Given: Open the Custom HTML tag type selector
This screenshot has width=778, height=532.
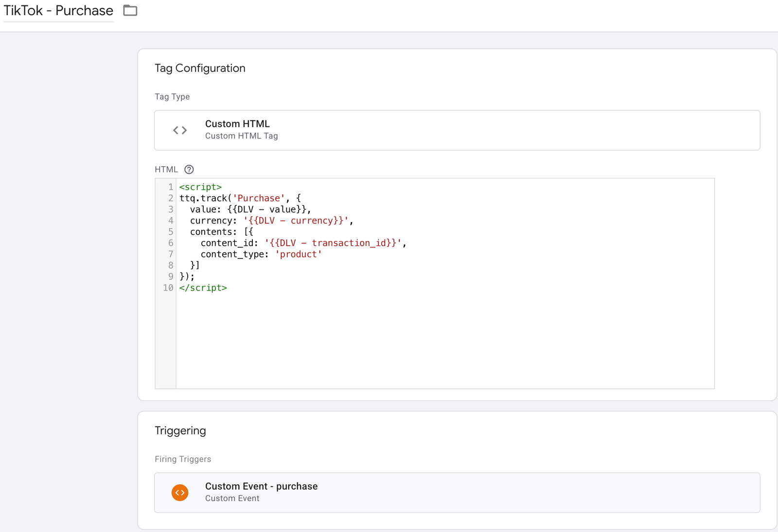Looking at the screenshot, I should point(457,130).
